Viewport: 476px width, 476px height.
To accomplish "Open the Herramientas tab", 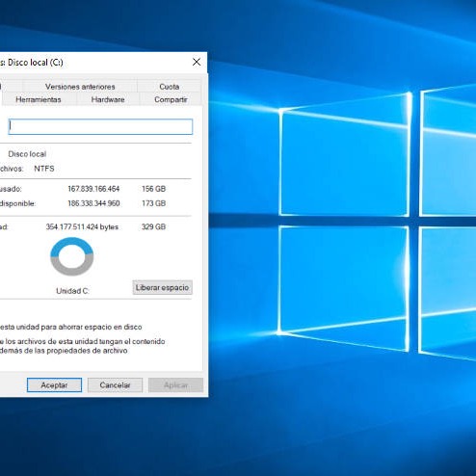I will (x=39, y=99).
